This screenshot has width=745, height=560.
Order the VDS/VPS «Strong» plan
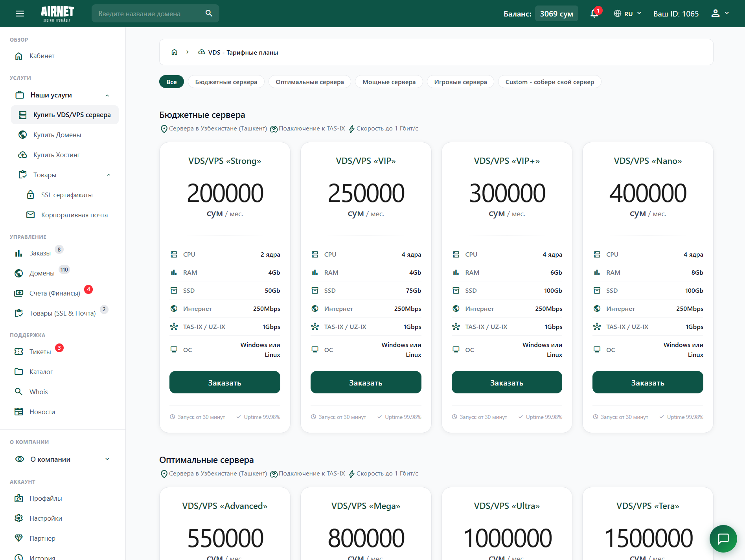224,382
